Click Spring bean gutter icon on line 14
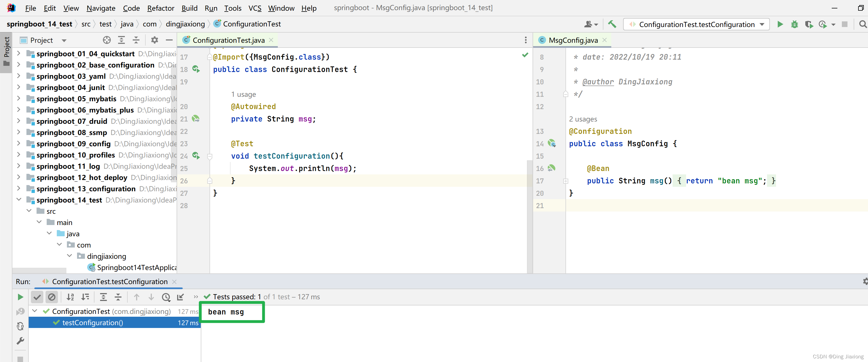Image resolution: width=868 pixels, height=362 pixels. tap(552, 143)
